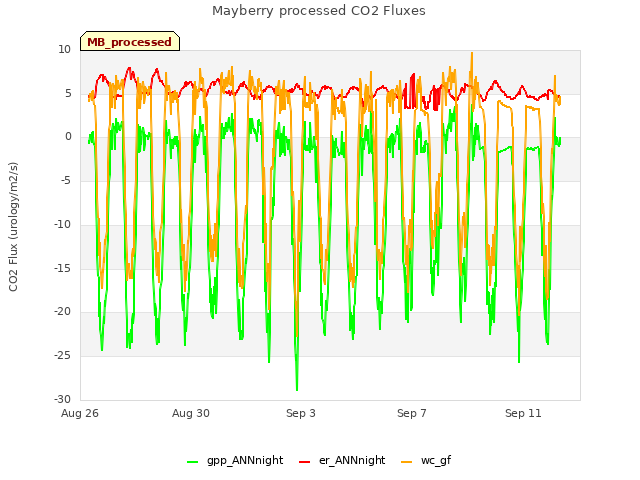640x480 pixels.
Task: Click the Sep 11 x-axis label
Action: click(523, 413)
